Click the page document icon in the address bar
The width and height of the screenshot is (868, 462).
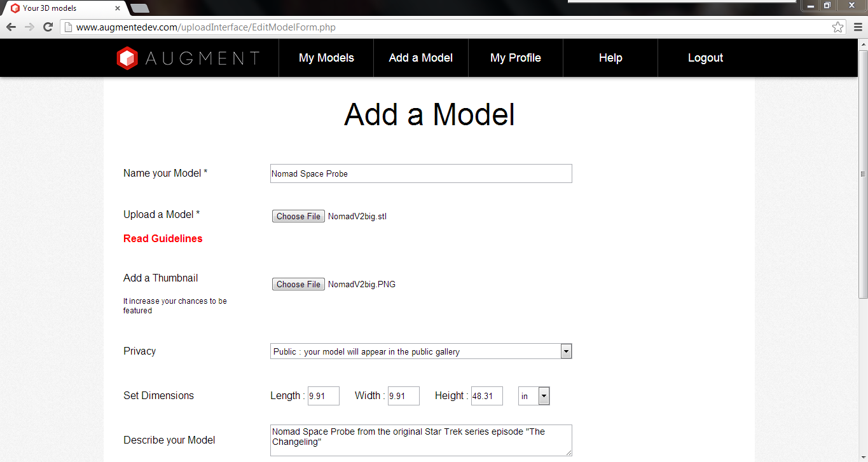click(67, 27)
